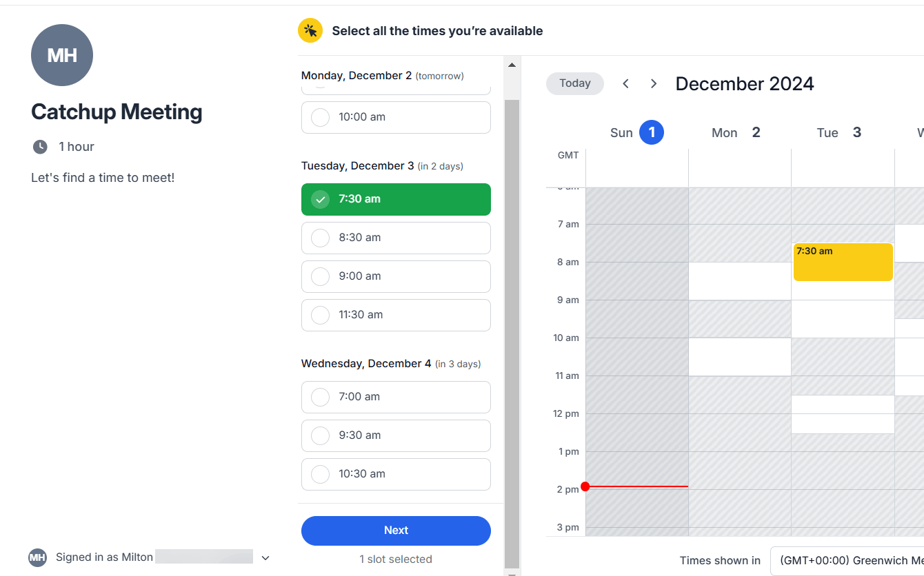Click the yellow 7:30 am event on the calendar

pos(843,262)
